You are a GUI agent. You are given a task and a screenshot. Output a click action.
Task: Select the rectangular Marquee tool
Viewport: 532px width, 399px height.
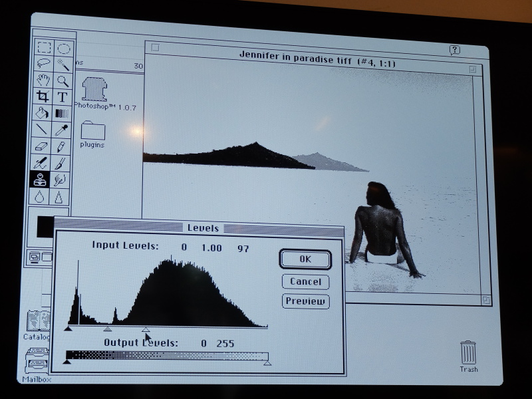click(44, 47)
